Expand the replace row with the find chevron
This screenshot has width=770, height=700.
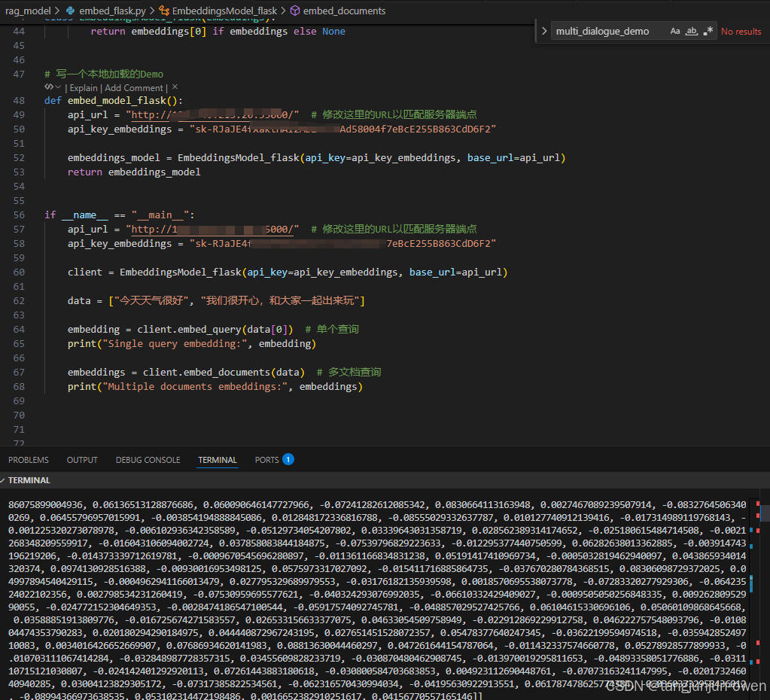[543, 32]
